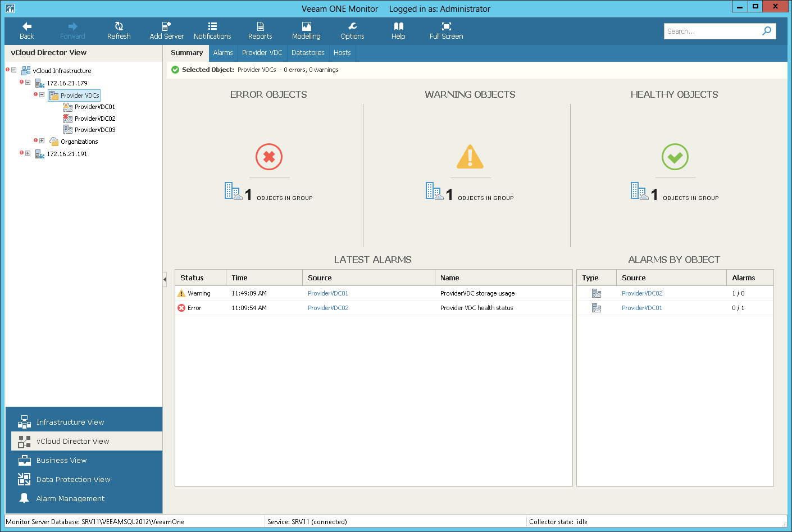Screen dimensions: 792x532
Task: Open ProviderVDC02 link in Latest Alarms
Action: tap(328, 308)
